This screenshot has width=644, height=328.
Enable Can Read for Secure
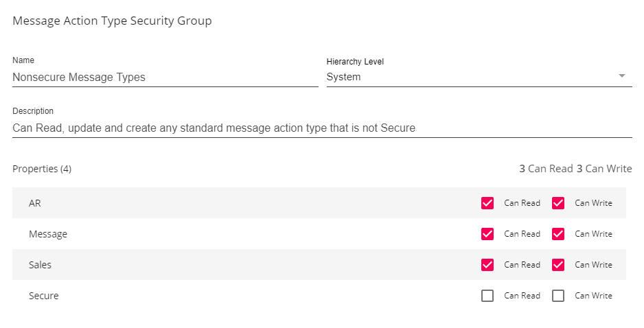click(487, 296)
